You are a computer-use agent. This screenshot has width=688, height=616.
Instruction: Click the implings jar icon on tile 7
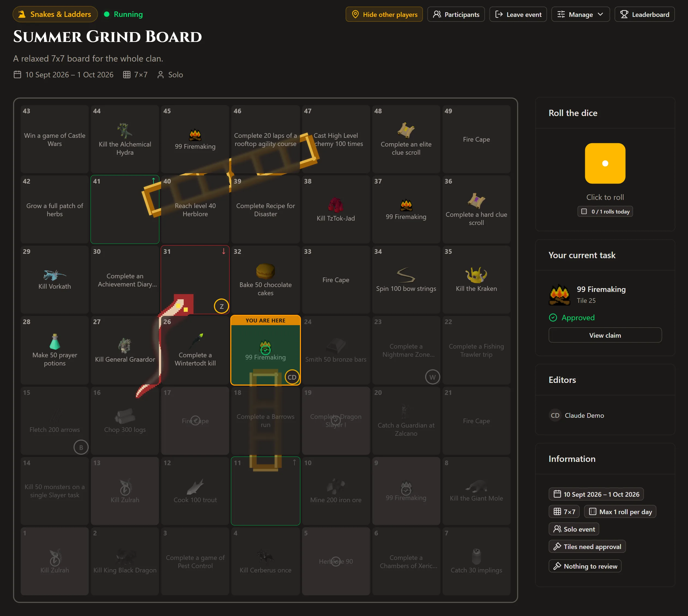pyautogui.click(x=476, y=556)
